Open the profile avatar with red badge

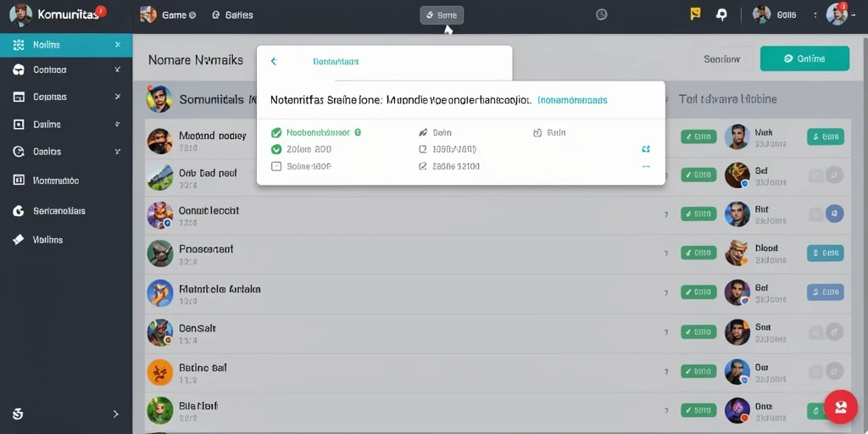pyautogui.click(x=837, y=14)
